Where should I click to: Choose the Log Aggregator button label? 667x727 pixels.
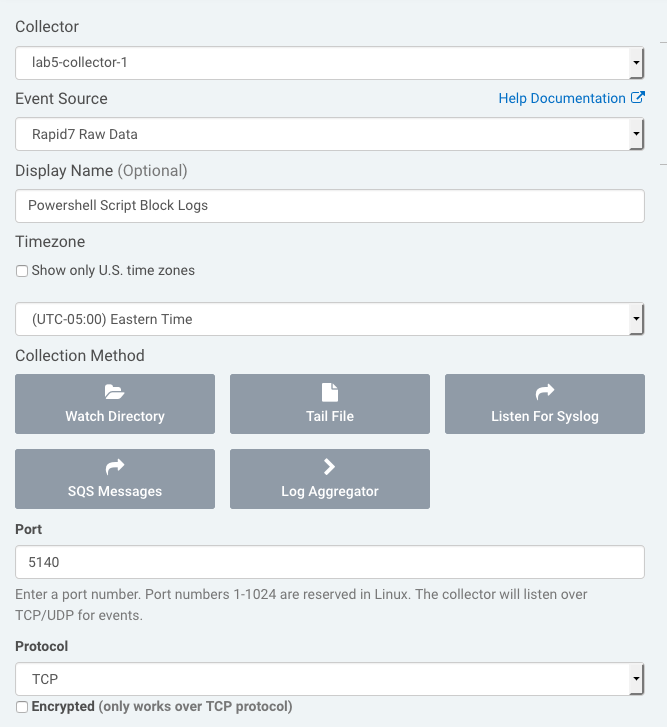tap(329, 491)
